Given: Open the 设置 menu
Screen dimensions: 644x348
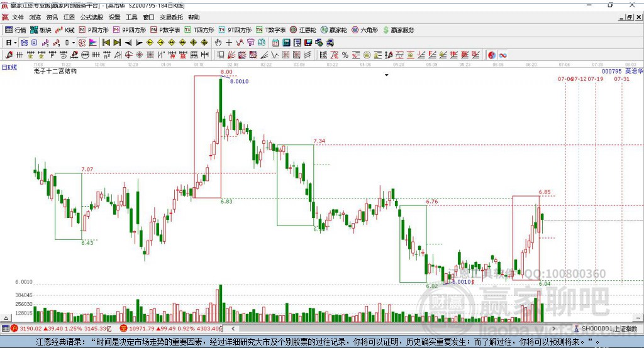Looking at the screenshot, I should (114, 17).
